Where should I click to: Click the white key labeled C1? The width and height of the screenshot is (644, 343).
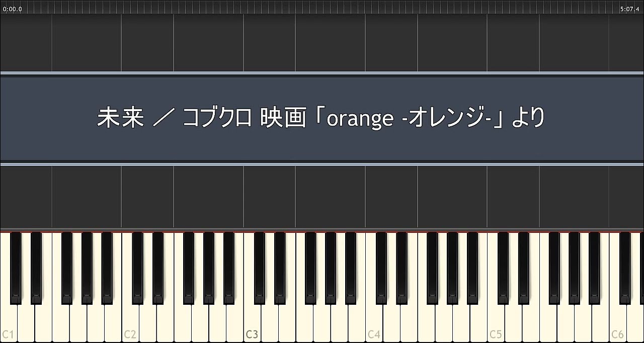pyautogui.click(x=9, y=322)
